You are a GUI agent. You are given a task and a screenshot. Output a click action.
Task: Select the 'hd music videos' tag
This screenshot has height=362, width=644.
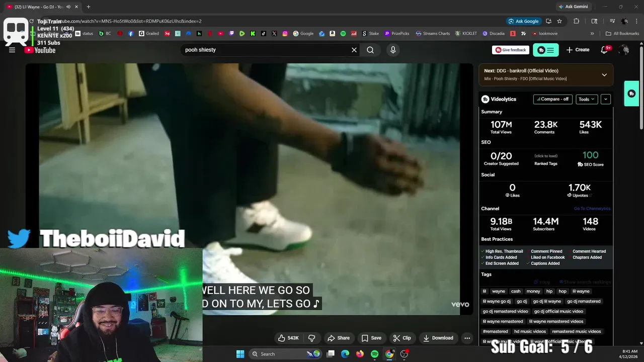(530, 331)
